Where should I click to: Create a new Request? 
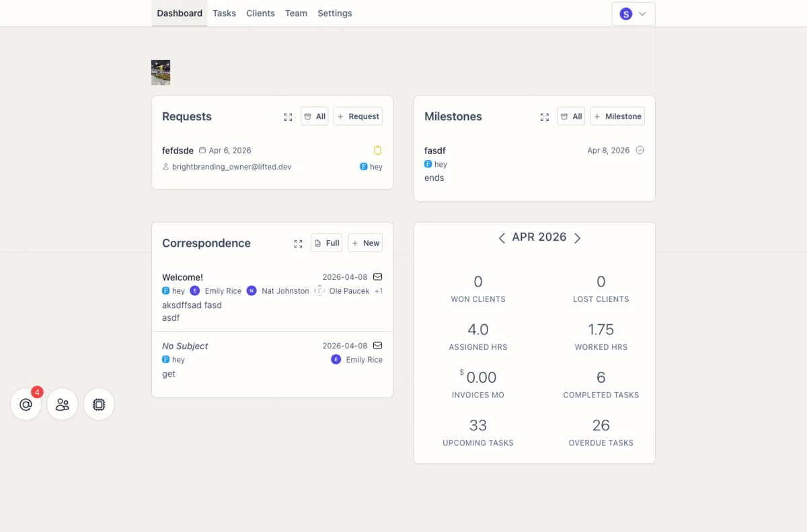(x=358, y=116)
